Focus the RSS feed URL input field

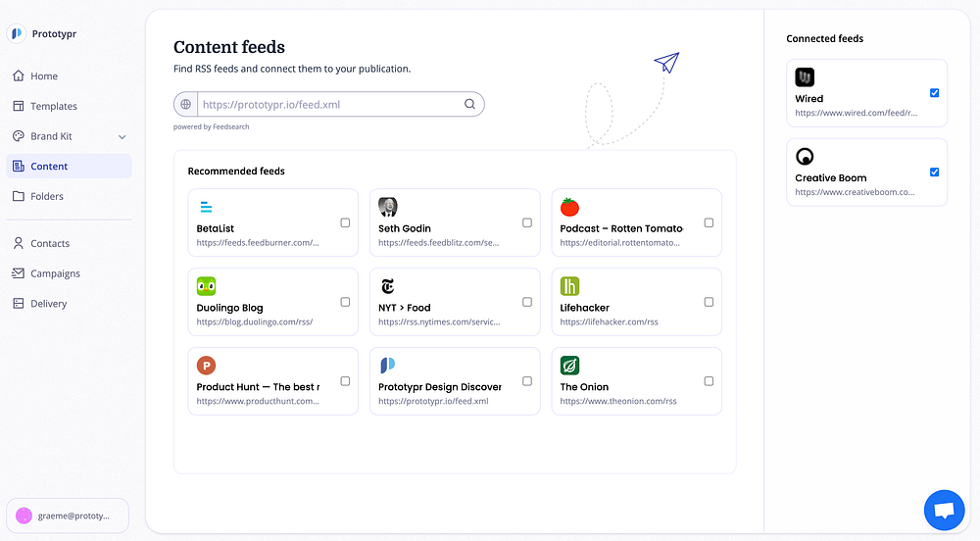click(x=328, y=104)
